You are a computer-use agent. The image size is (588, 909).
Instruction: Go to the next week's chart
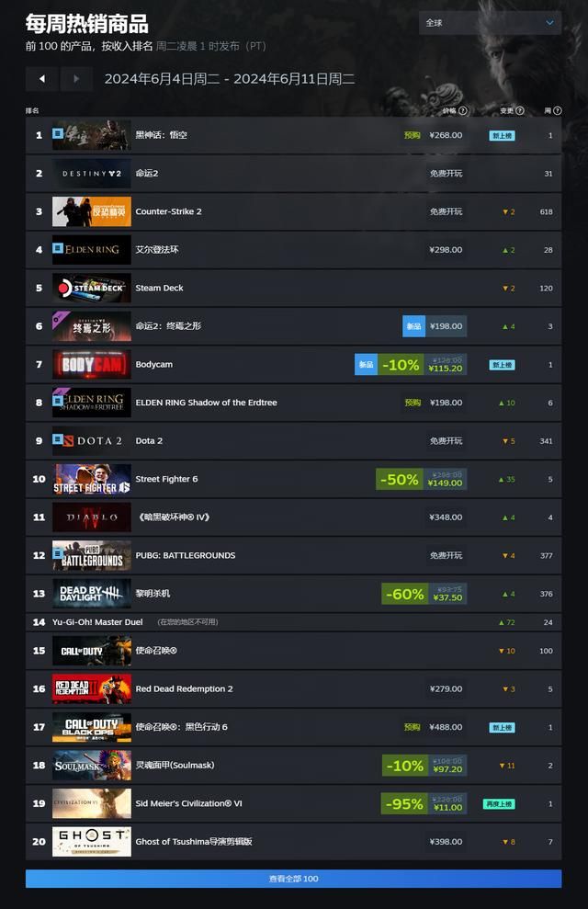tap(76, 79)
